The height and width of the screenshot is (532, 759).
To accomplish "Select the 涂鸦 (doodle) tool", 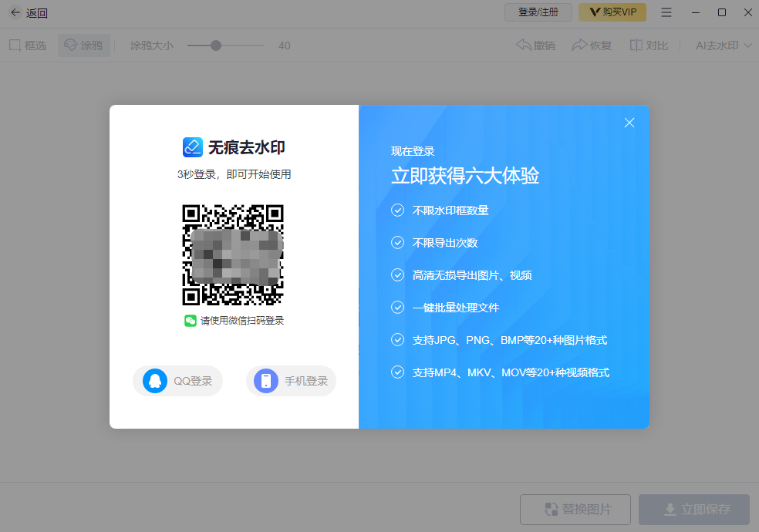I will (x=83, y=45).
